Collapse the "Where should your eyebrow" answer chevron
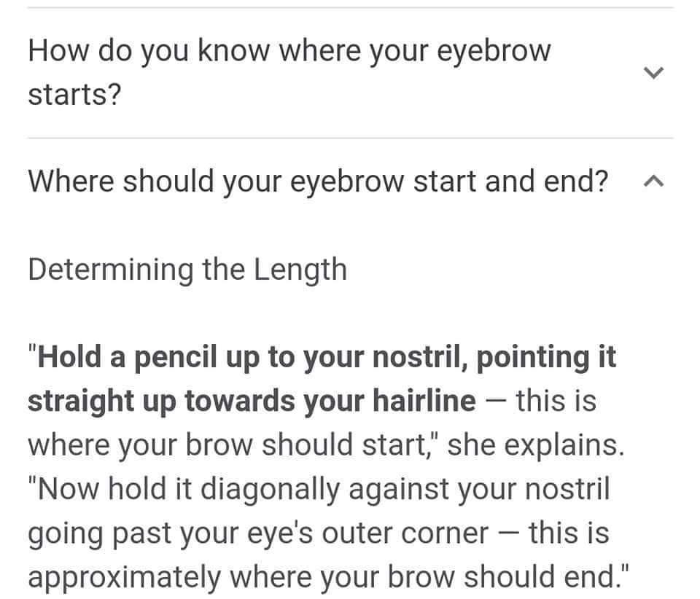The image size is (700, 599). 654,181
